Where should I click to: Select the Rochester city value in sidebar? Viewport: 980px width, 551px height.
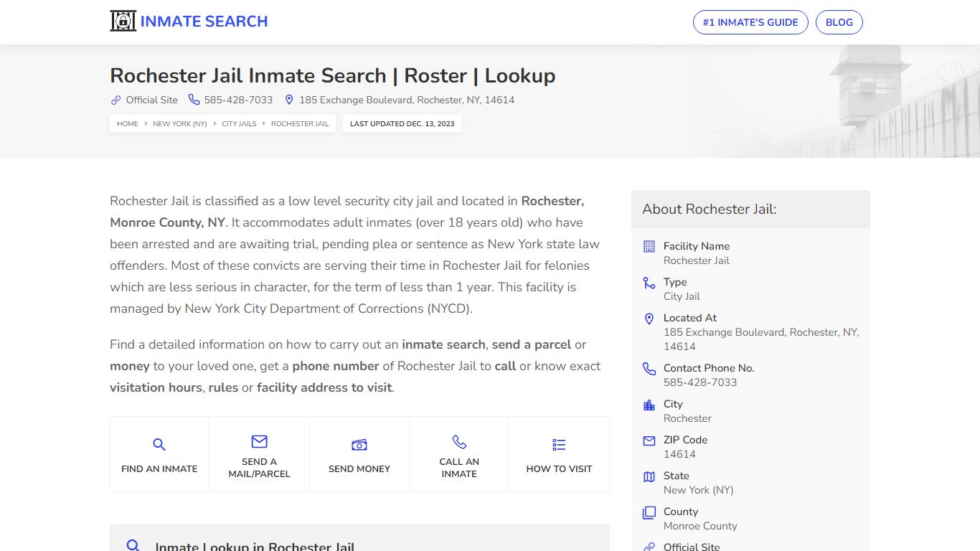(x=687, y=418)
